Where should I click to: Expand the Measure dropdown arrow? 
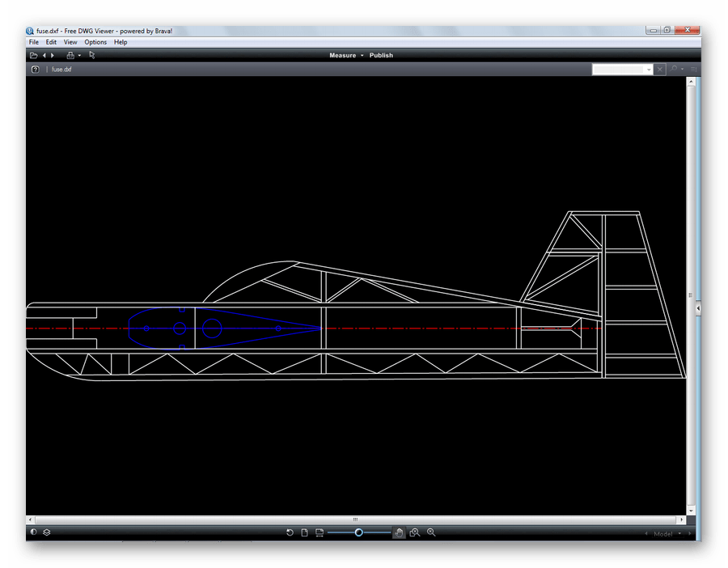coord(362,56)
